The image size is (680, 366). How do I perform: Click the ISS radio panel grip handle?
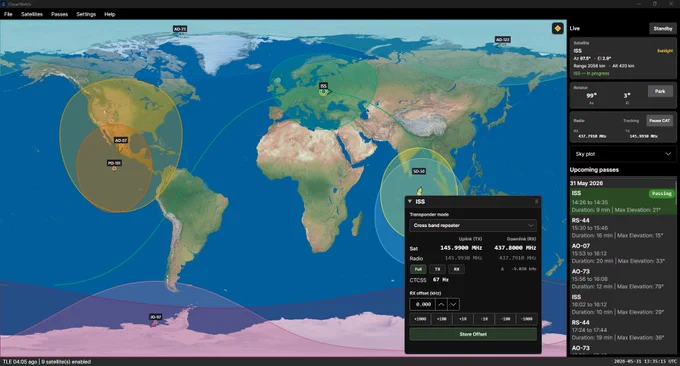(x=536, y=202)
